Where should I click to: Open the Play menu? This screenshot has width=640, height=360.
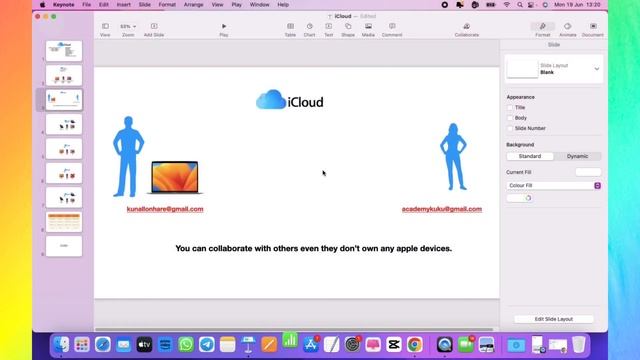[236, 5]
